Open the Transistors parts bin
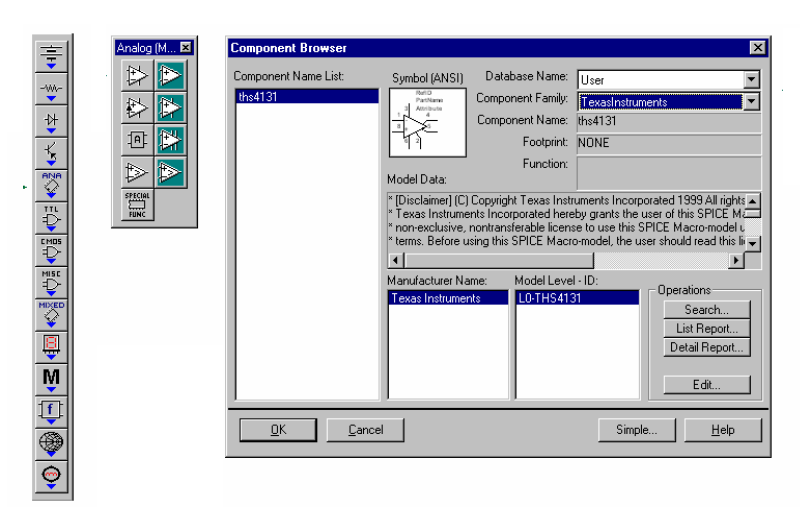 [51, 154]
